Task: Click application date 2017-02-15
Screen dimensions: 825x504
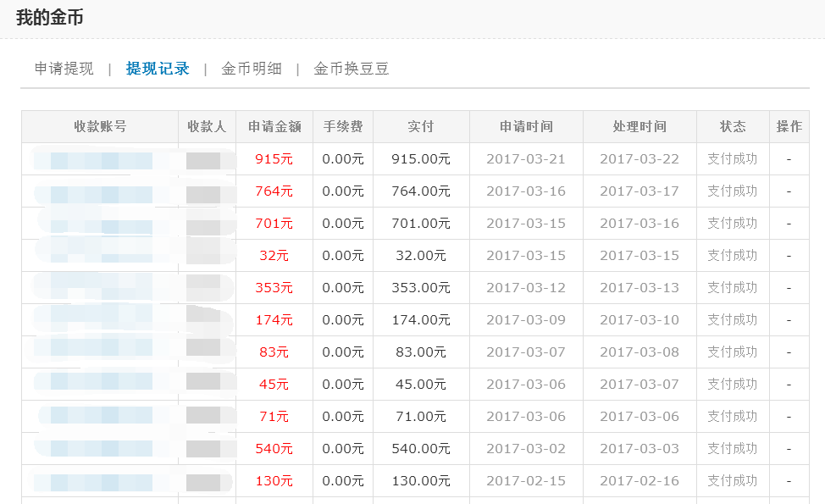Action: click(526, 481)
